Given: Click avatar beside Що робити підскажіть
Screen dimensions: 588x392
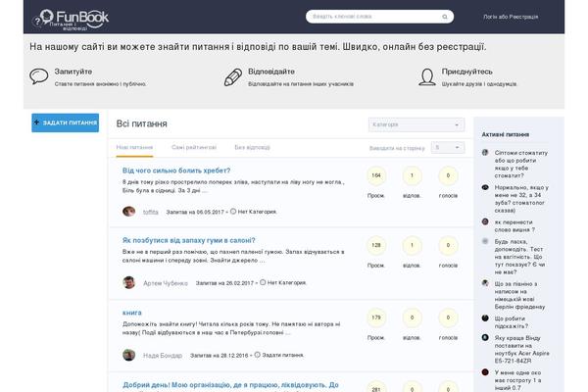Looking at the screenshot, I should [485, 318].
